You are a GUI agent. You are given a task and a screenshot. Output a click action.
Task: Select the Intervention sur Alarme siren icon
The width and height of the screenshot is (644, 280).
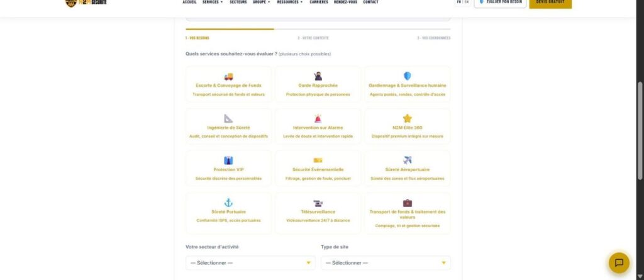click(318, 118)
